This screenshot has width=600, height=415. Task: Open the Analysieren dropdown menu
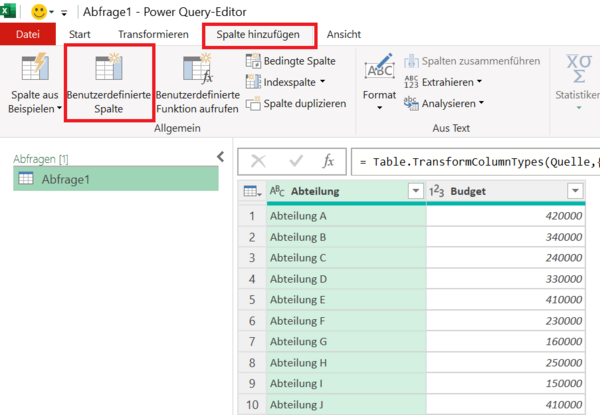coord(479,102)
